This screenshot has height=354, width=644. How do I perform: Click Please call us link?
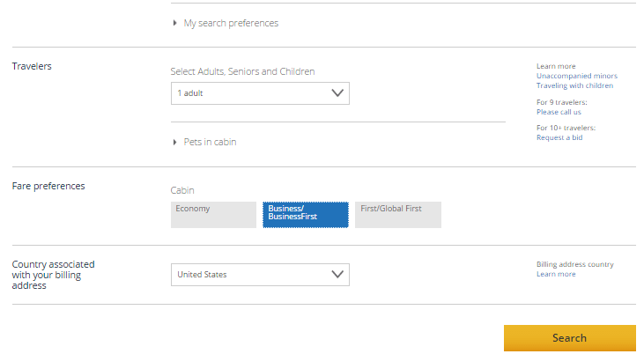559,112
